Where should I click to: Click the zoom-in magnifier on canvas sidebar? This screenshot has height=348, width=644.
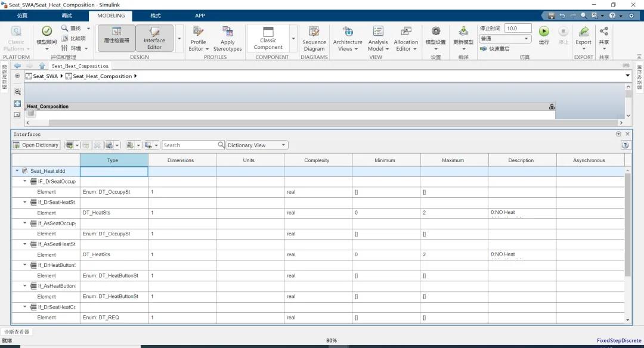[17, 92]
